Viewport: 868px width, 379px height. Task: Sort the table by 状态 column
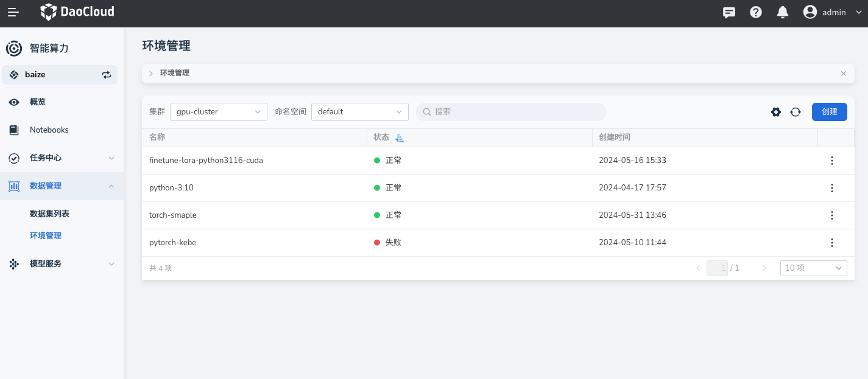coord(400,138)
